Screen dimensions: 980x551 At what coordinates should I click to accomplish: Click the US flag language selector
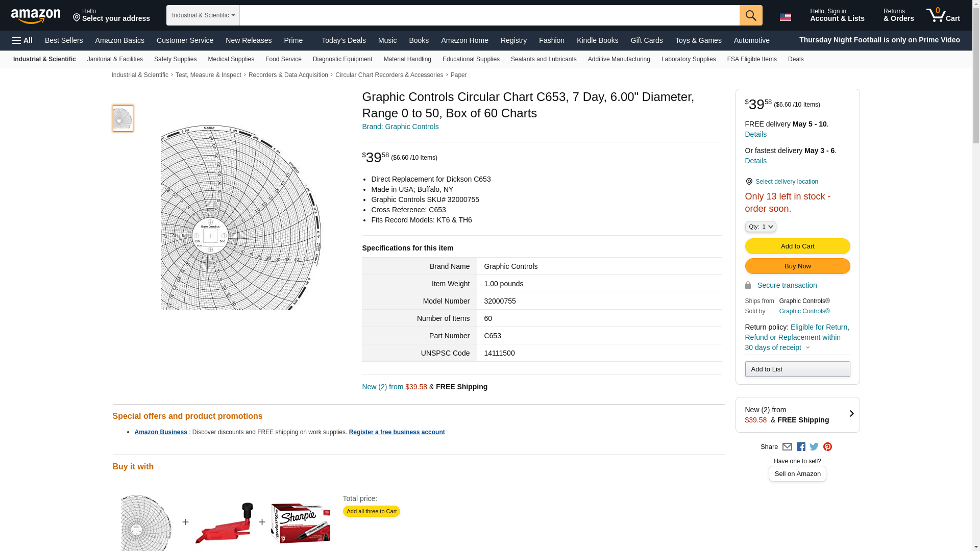(786, 17)
